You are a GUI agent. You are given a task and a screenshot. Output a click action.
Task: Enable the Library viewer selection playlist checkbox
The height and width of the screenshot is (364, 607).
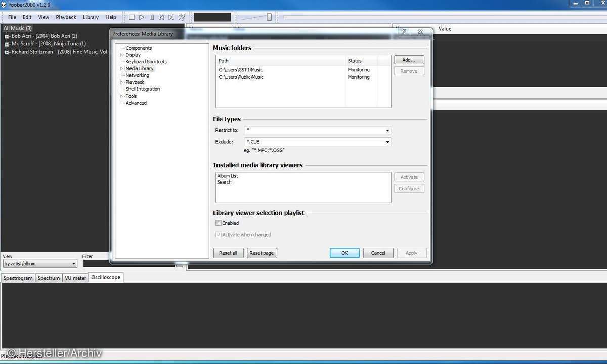[x=219, y=223]
